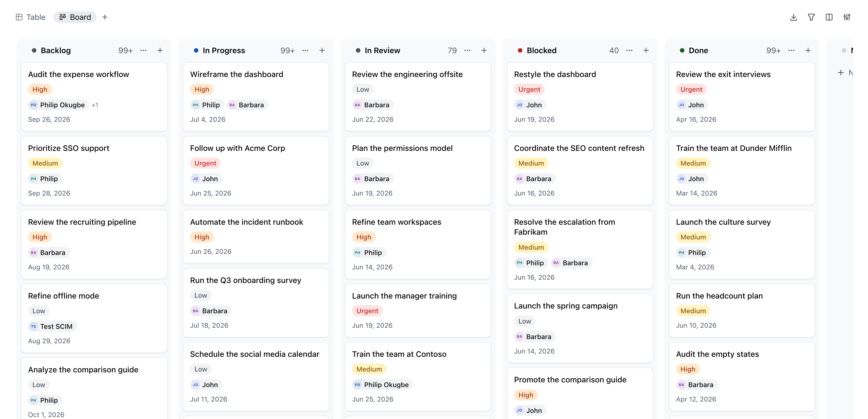Open Audit the empty states card
Image resolution: width=868 pixels, height=419 pixels.
(x=742, y=377)
